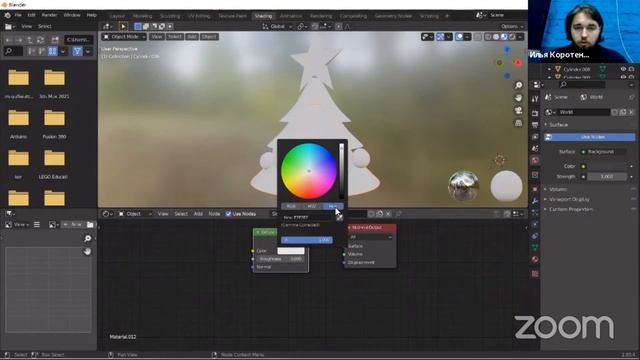Open the Material Output target dropdown

coord(371,237)
